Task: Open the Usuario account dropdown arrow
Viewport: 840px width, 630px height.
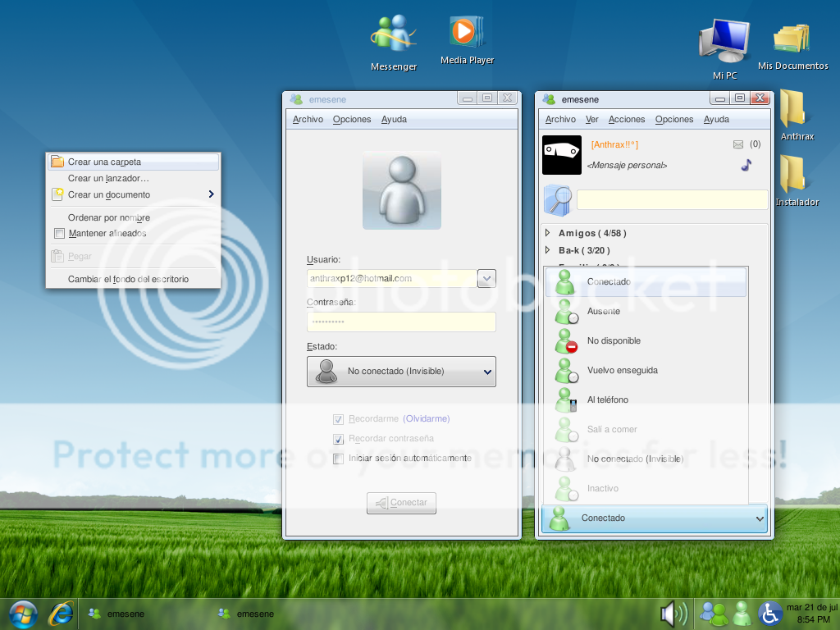Action: tap(486, 279)
